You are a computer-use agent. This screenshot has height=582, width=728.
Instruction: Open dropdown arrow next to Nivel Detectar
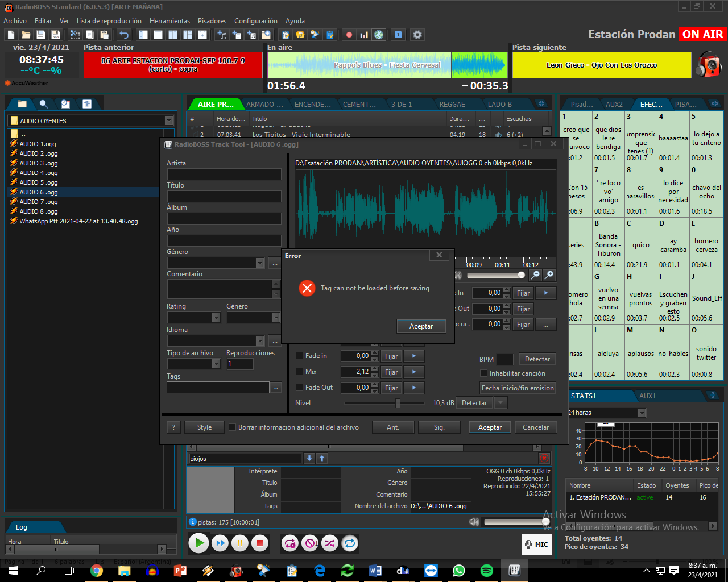pos(500,403)
